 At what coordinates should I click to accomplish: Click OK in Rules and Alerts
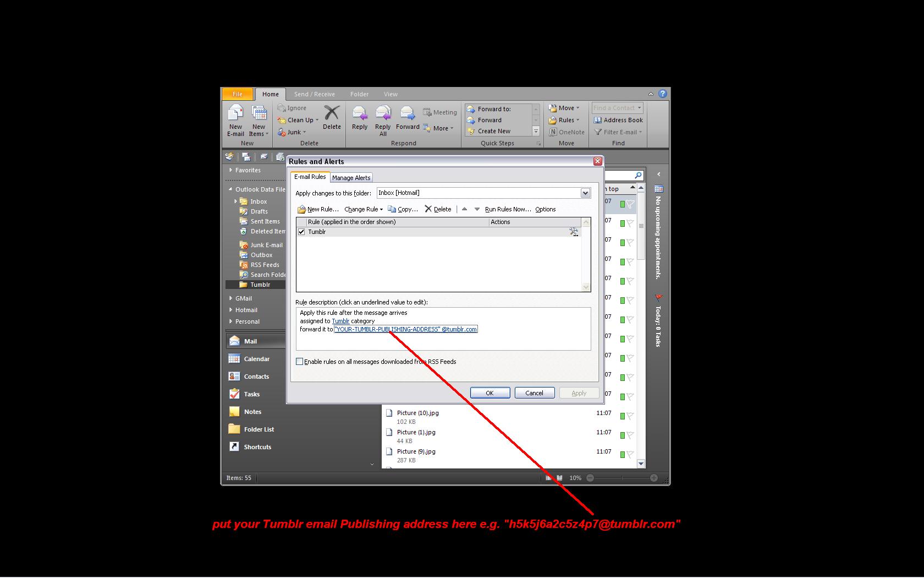click(490, 393)
